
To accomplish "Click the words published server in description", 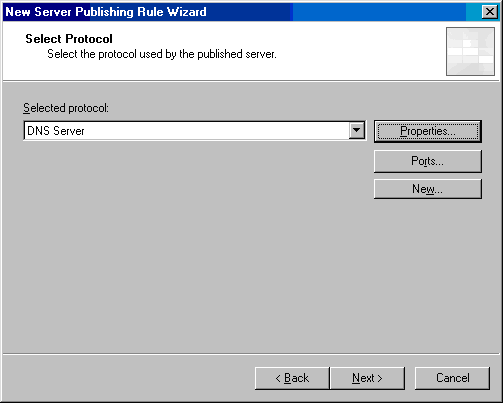I will (236, 54).
